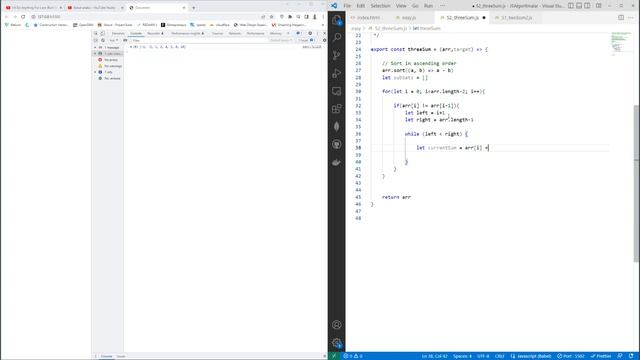Switch to the easy.js editor tab

409,18
